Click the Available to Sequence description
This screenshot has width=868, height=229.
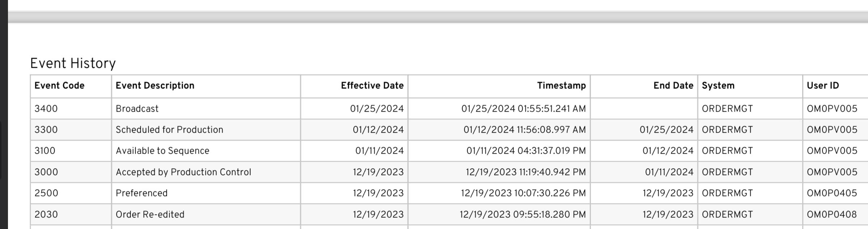point(163,151)
